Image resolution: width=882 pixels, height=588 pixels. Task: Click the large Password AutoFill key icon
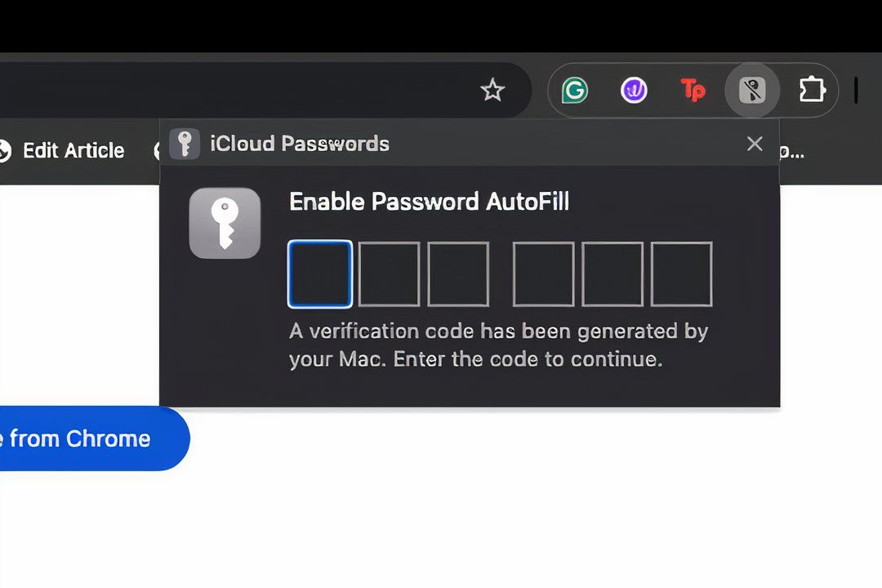coord(225,222)
